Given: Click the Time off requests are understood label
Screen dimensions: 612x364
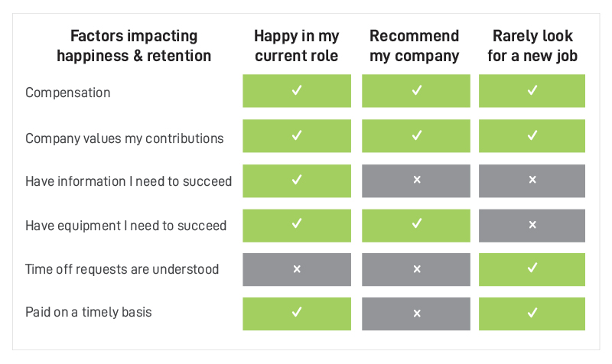Looking at the screenshot, I should (x=122, y=269).
